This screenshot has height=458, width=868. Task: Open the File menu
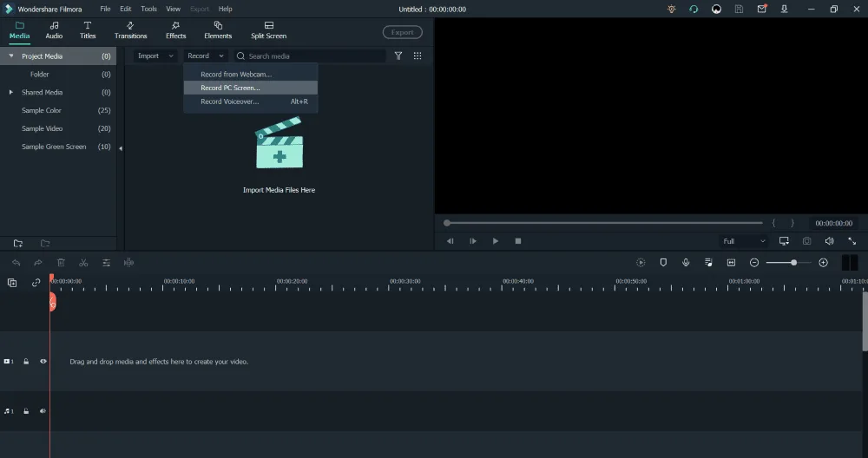[105, 9]
